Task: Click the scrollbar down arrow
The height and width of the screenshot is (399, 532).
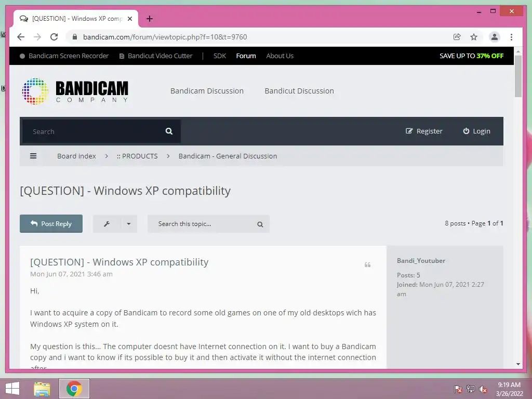Action: [x=518, y=364]
